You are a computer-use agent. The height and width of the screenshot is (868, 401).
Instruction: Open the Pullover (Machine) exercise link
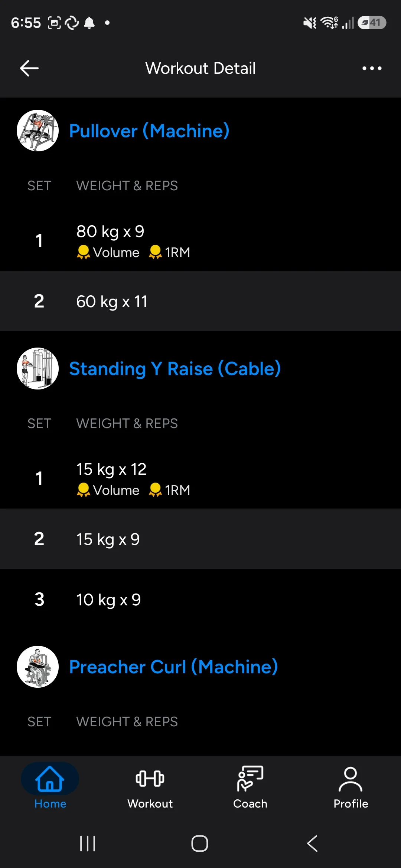149,131
